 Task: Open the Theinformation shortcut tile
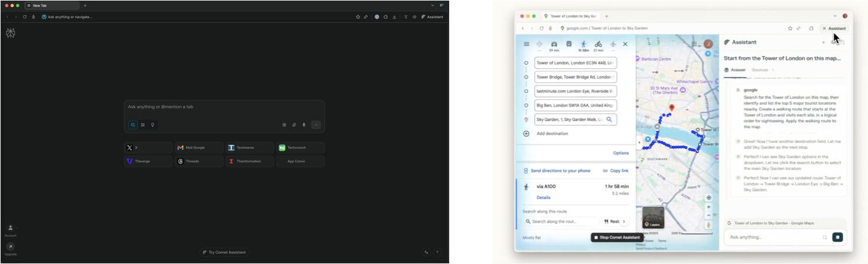coord(249,161)
